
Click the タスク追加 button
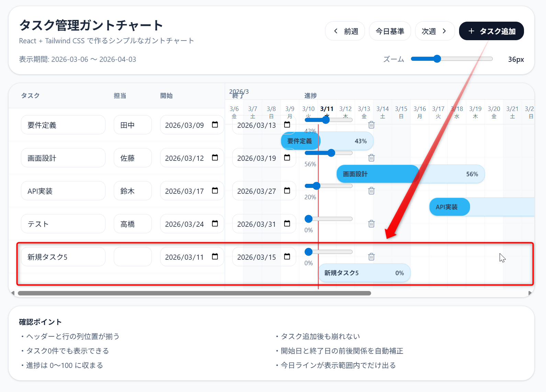tap(491, 31)
